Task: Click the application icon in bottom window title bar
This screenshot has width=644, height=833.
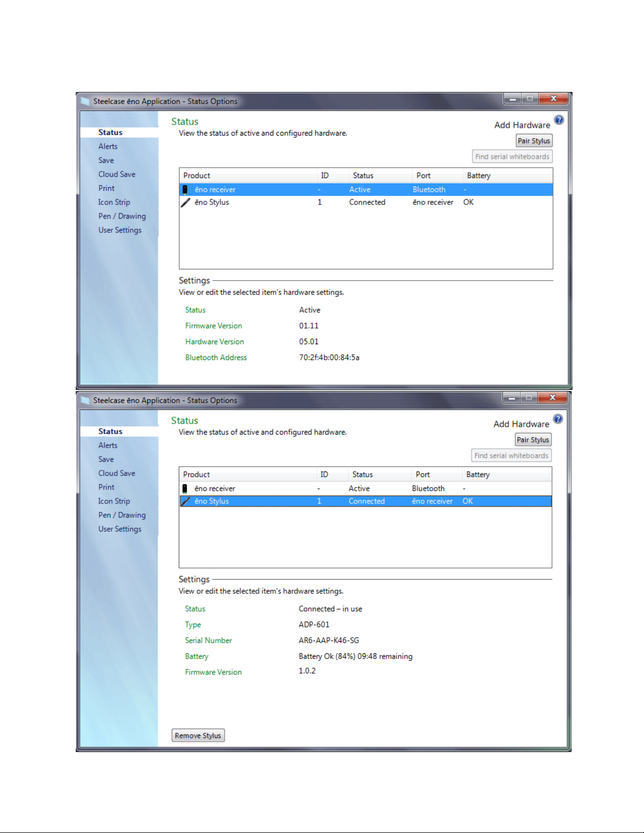Action: click(x=85, y=400)
